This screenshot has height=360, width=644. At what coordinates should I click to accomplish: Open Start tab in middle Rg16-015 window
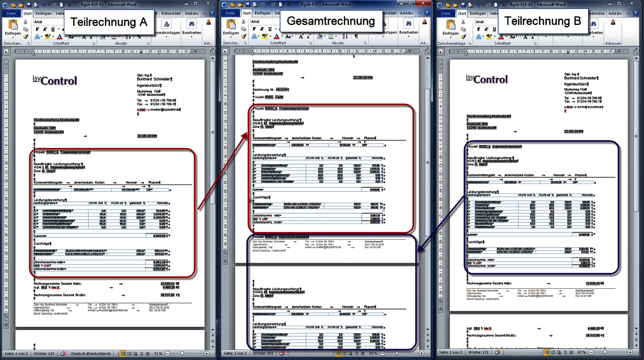(246, 13)
